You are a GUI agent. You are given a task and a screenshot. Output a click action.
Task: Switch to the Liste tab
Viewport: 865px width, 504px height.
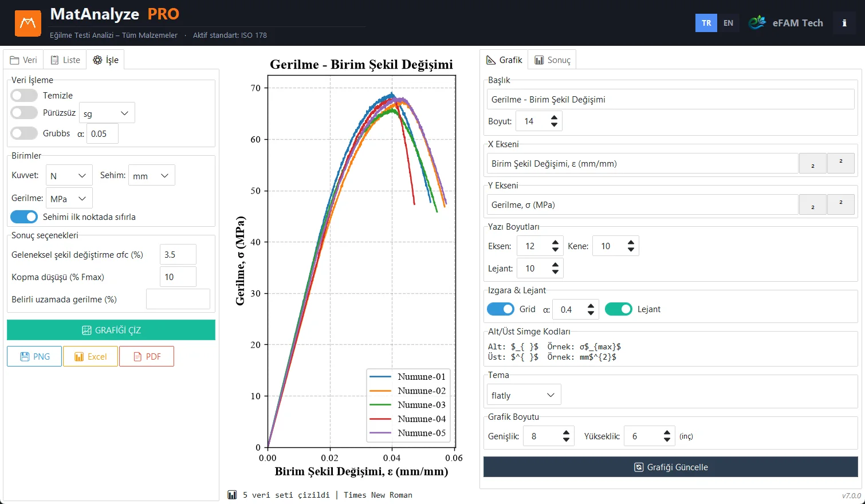point(65,60)
